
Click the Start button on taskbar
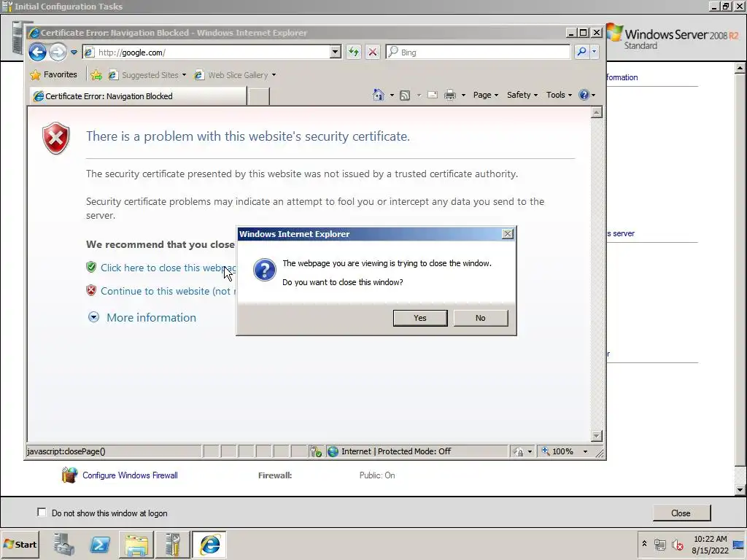[x=20, y=544]
